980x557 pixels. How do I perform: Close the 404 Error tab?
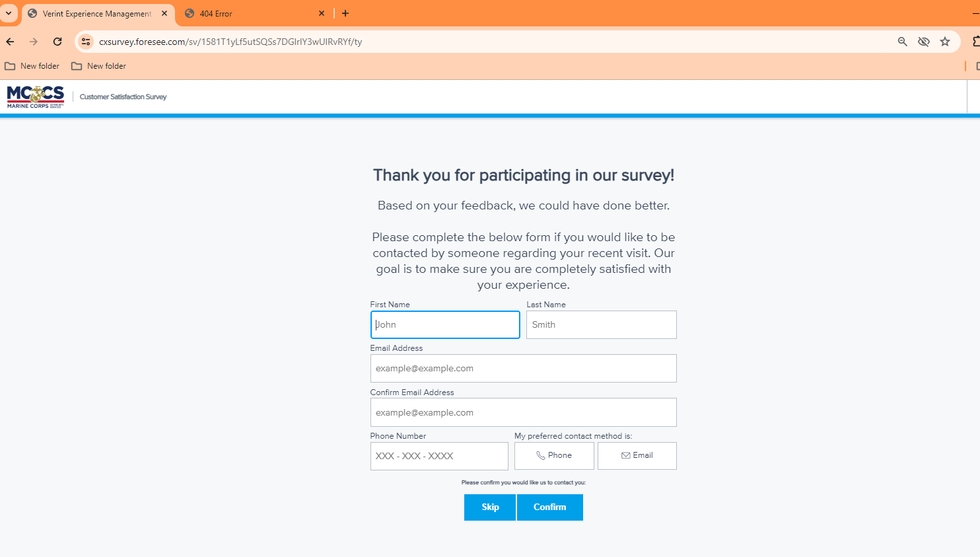(322, 13)
